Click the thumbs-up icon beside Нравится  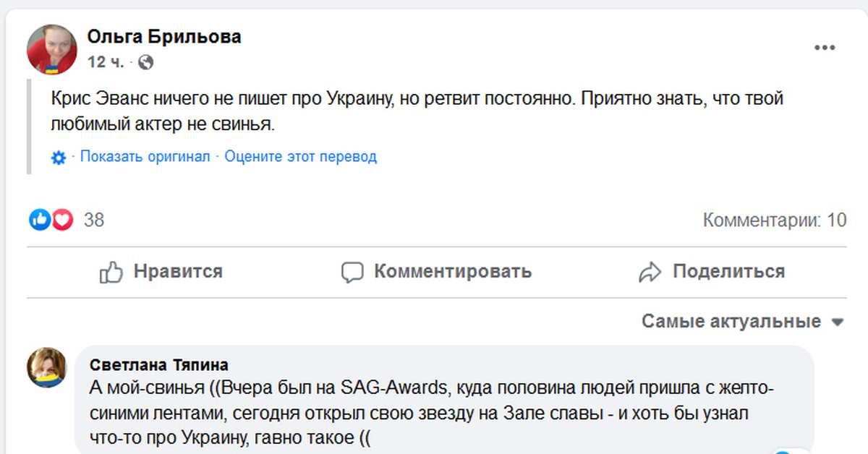111,272
